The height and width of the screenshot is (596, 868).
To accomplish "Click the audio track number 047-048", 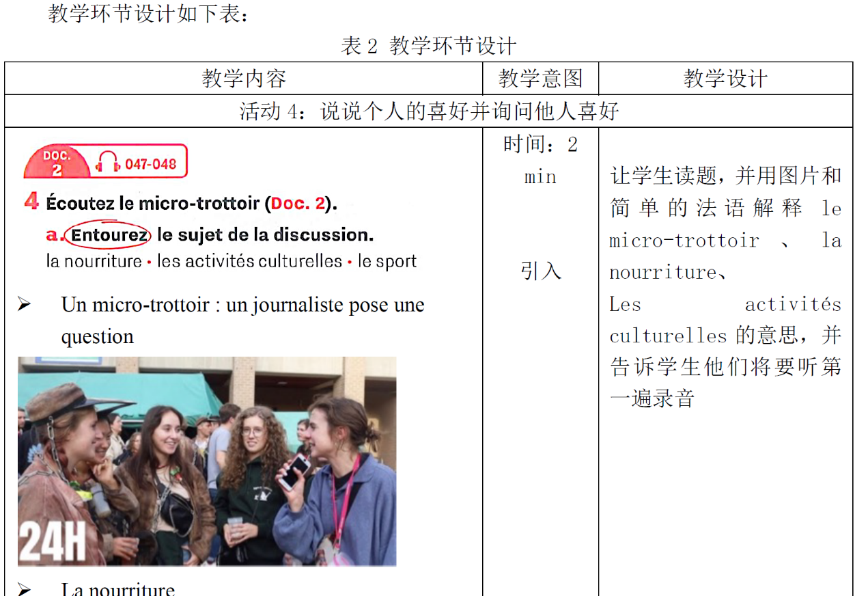I will [x=150, y=164].
